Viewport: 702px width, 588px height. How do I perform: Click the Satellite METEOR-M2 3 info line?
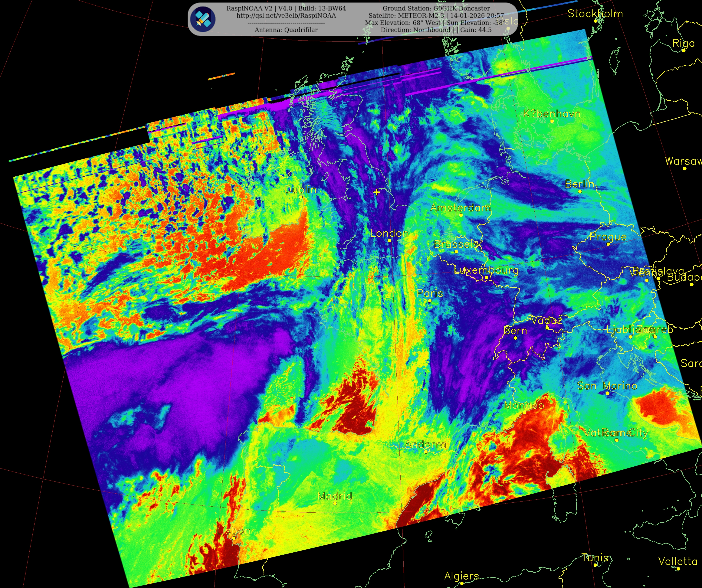pyautogui.click(x=436, y=16)
